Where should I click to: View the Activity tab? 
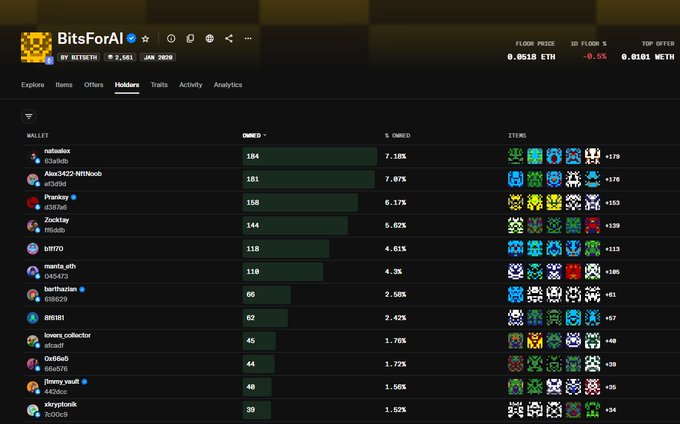[x=190, y=85]
